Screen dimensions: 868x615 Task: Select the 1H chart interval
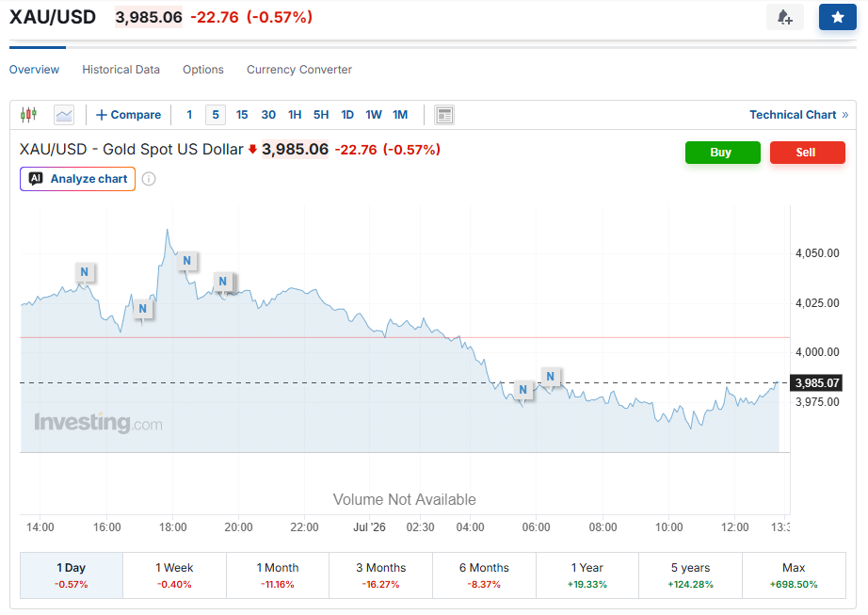[295, 115]
